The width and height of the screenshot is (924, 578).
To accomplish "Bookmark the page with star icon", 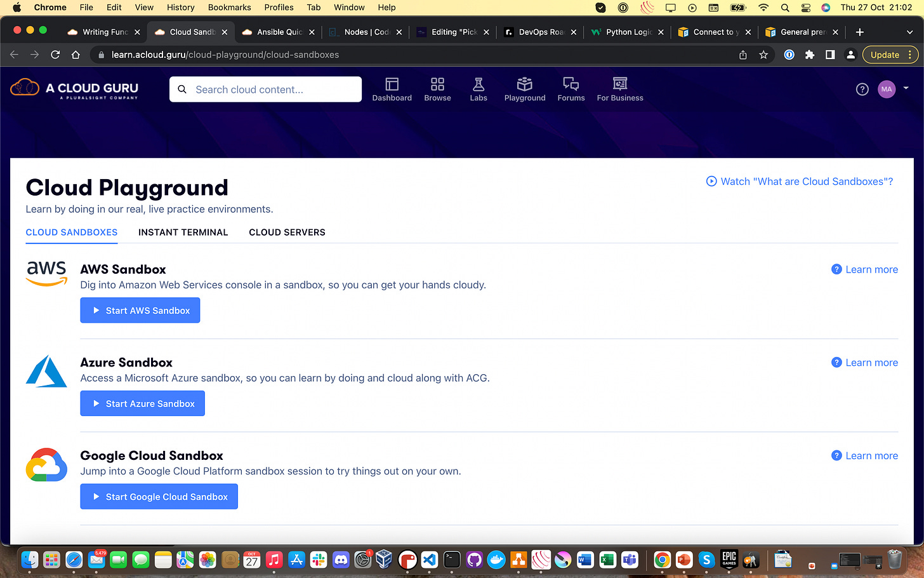I will pos(763,55).
